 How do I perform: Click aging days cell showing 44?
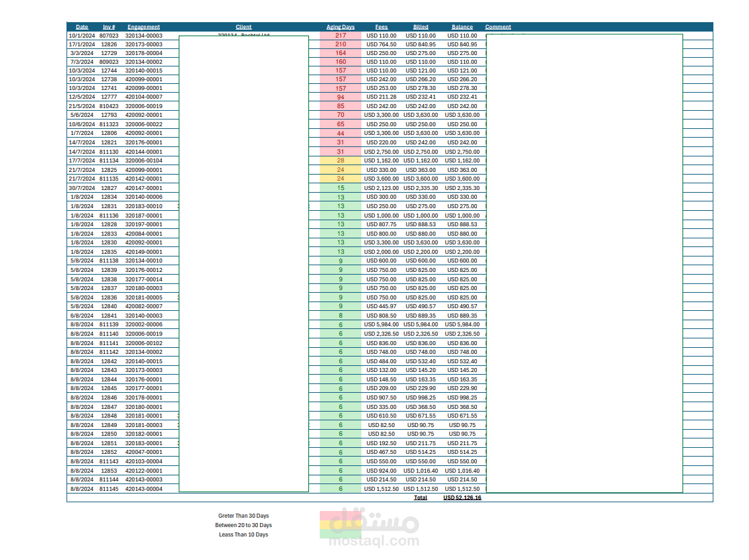[x=341, y=133]
